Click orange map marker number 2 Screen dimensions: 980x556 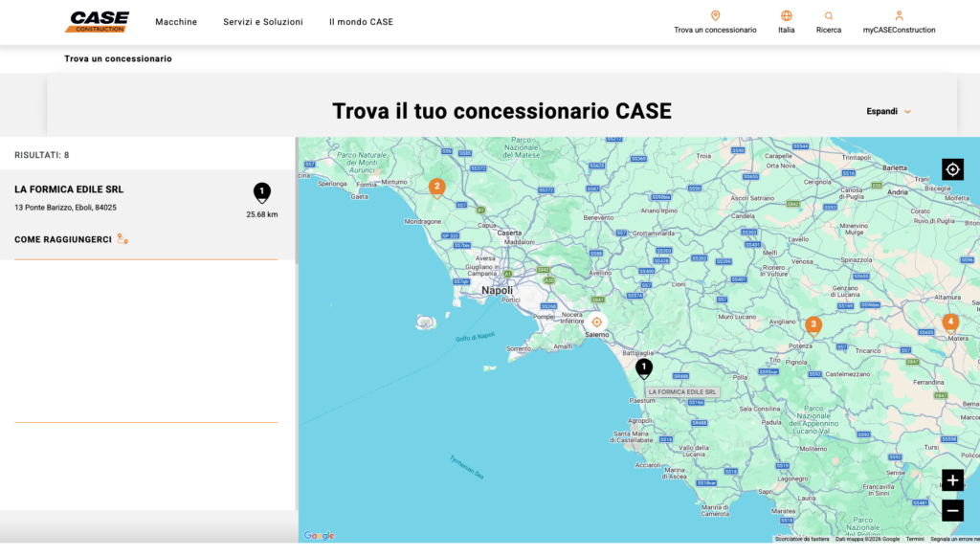pyautogui.click(x=436, y=188)
